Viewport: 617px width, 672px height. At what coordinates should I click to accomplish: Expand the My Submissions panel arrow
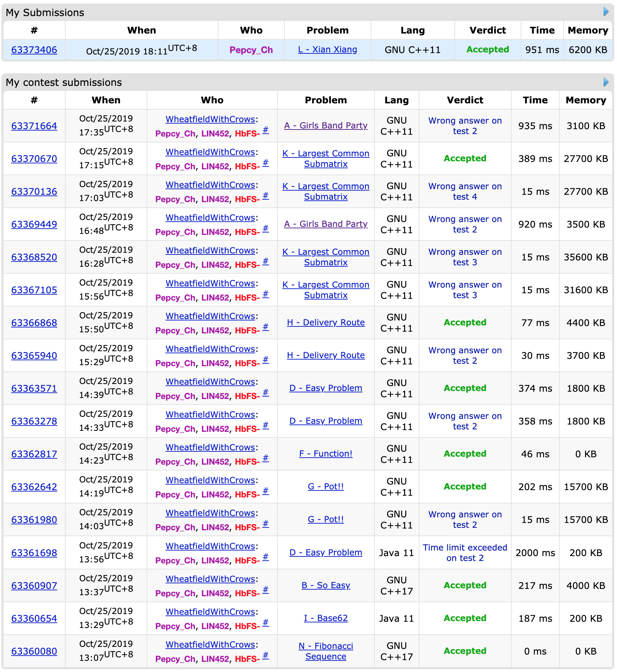(606, 12)
